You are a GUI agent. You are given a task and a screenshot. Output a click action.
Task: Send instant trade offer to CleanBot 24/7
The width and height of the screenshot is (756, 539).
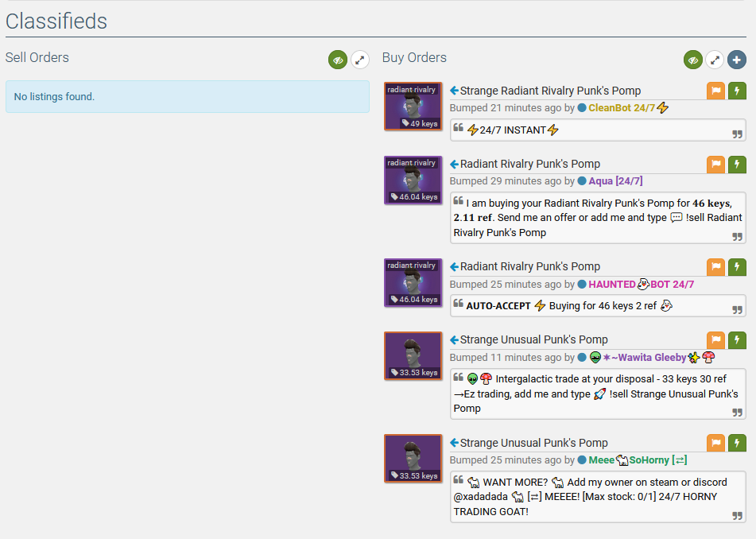pyautogui.click(x=737, y=91)
